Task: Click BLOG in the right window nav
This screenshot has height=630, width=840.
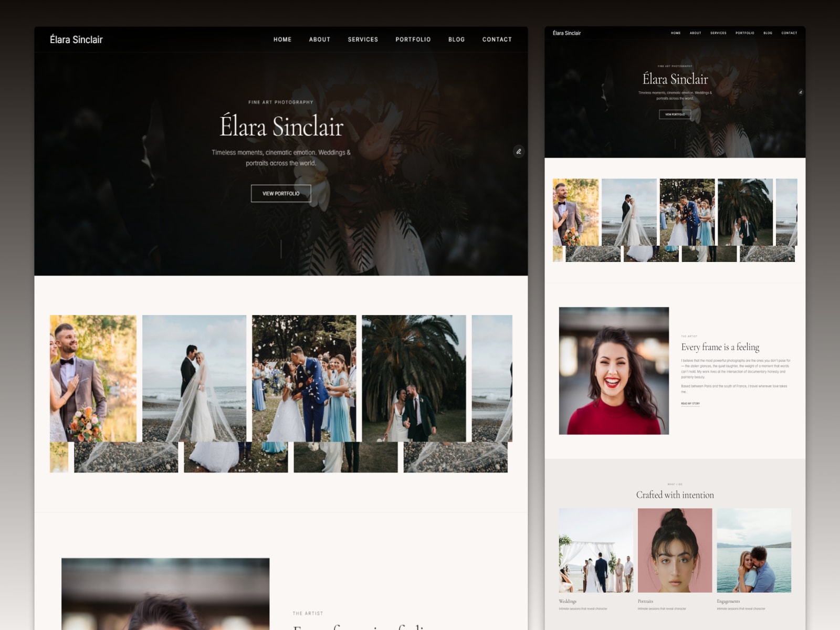Action: click(x=768, y=33)
